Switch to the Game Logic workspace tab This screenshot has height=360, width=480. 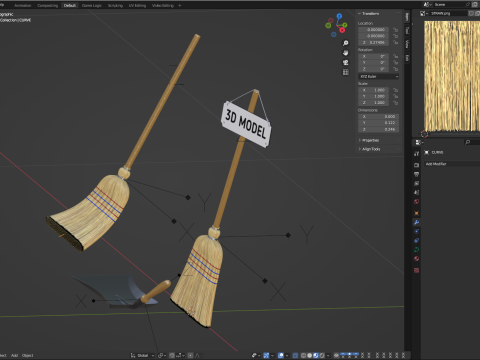(x=92, y=5)
